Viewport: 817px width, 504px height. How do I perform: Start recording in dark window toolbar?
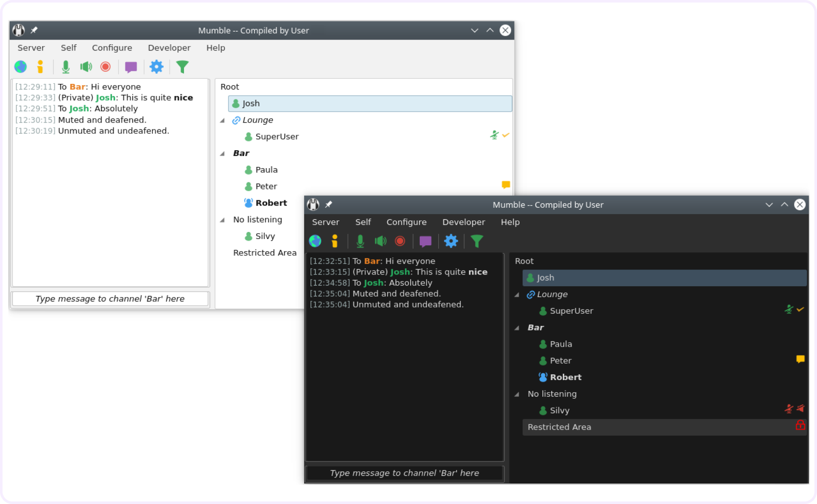coord(400,241)
